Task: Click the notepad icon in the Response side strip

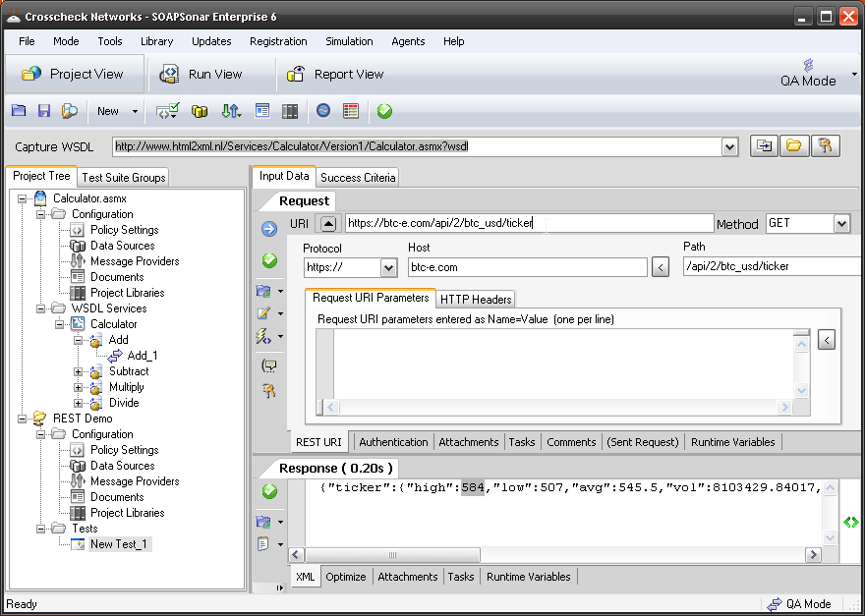Action: tap(263, 543)
